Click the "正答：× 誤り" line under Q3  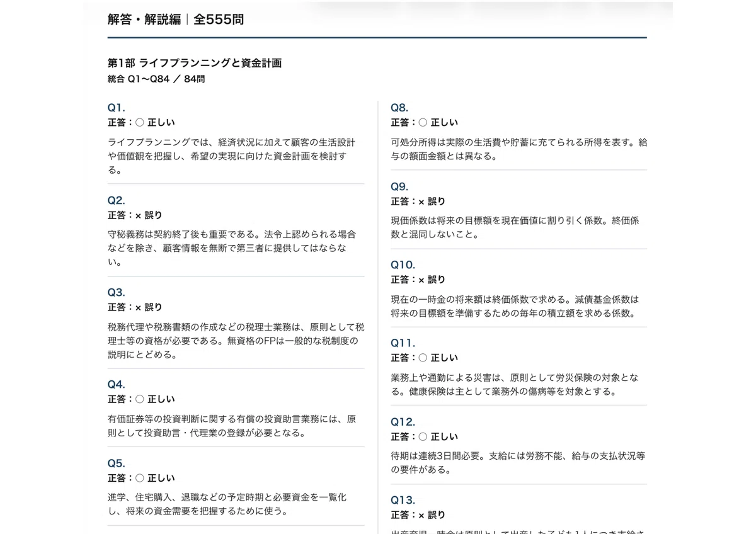(x=135, y=307)
